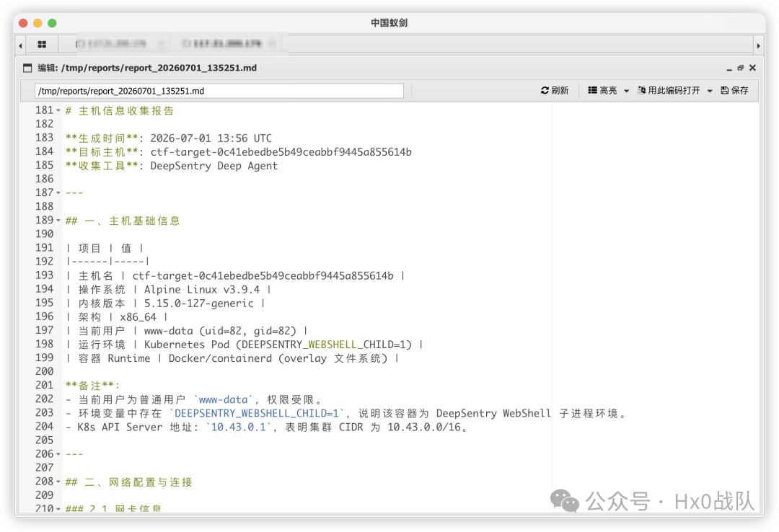Click the 刷新 refresh button

click(x=555, y=90)
